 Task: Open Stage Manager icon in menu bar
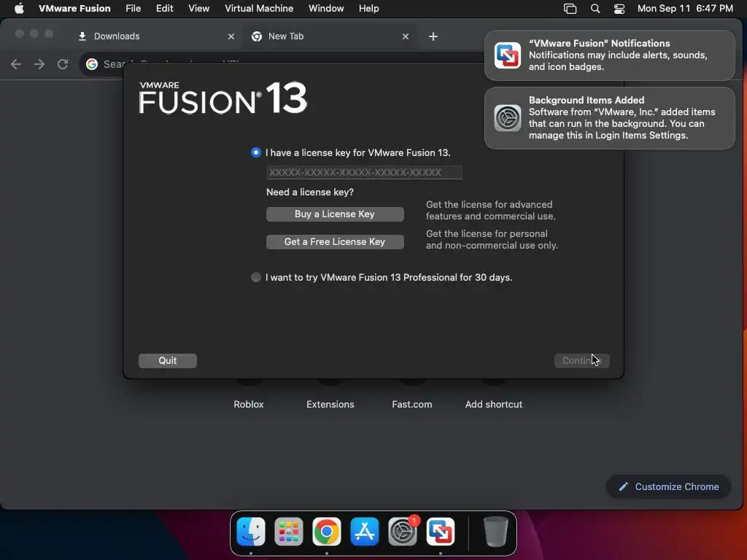point(570,9)
